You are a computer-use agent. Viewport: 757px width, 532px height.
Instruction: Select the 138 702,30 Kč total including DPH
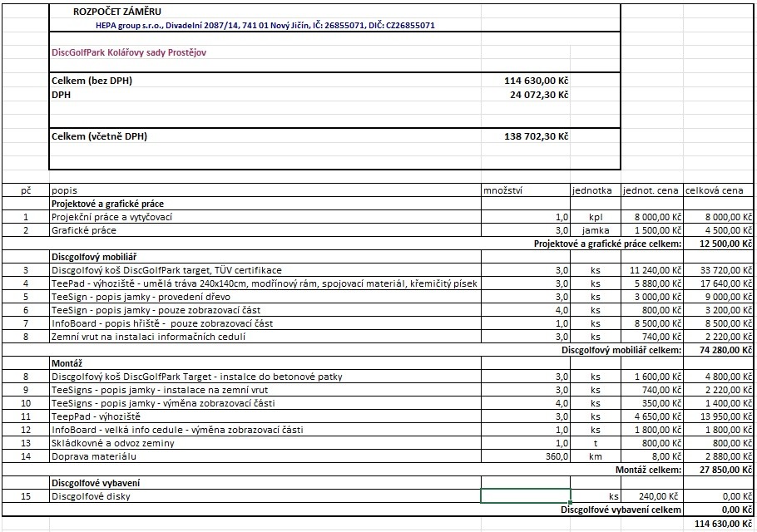[x=536, y=135]
